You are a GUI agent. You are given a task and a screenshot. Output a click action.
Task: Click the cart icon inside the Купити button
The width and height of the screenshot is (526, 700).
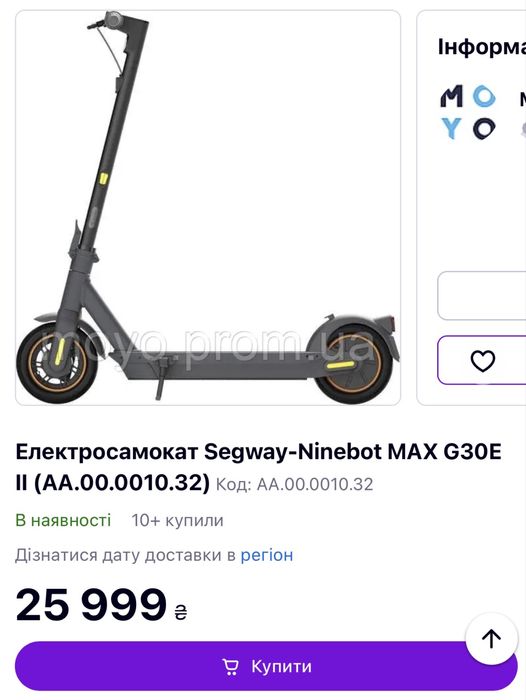230,667
